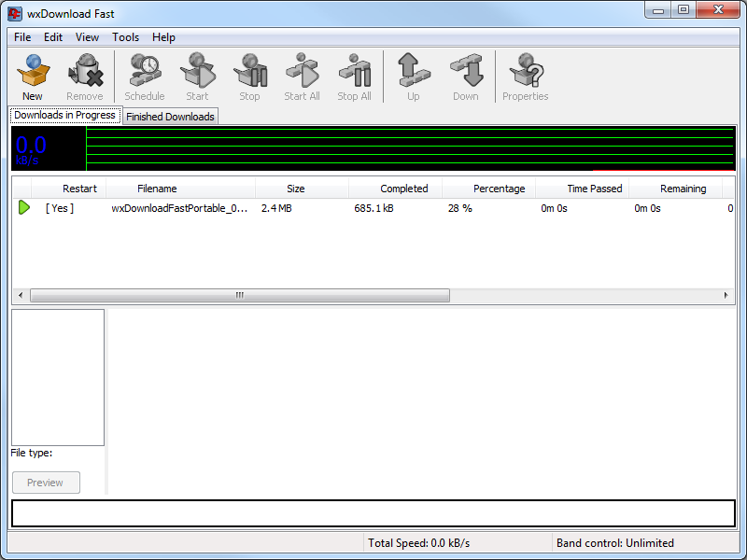Viewport: 747px width, 560px height.
Task: Click the horizontal scrollbar right arrow
Action: (727, 295)
